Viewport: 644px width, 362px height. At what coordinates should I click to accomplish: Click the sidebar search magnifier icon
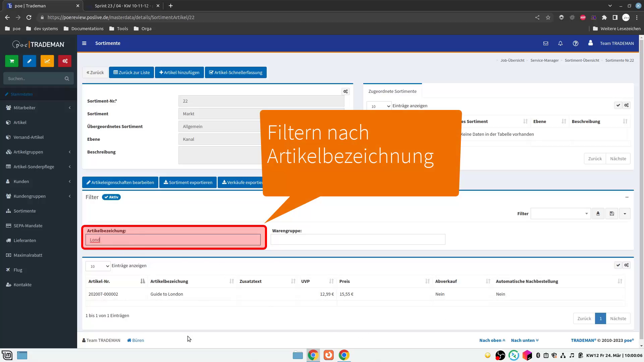tap(67, 78)
